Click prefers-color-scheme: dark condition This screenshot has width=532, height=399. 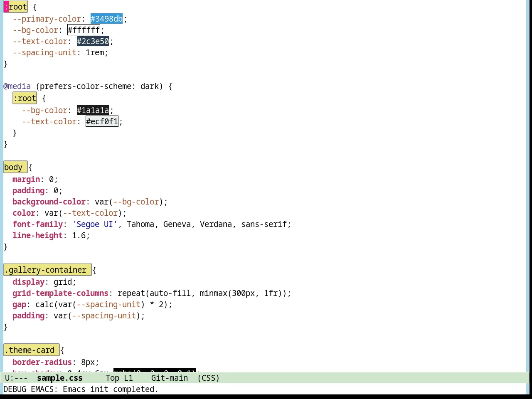click(99, 86)
